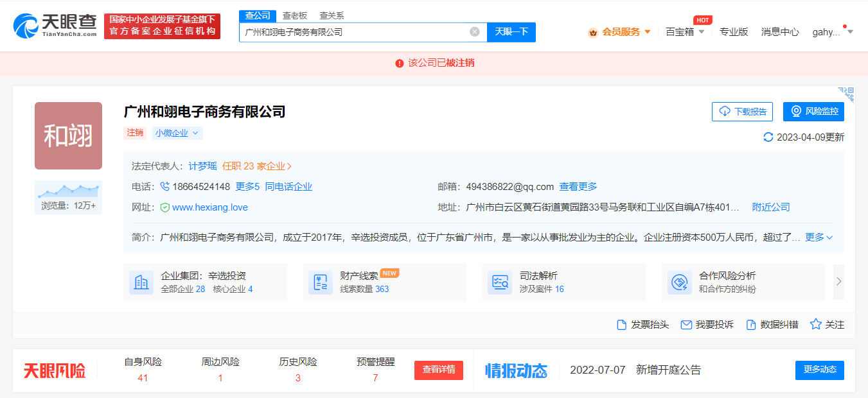This screenshot has height=398, width=868.
Task: Switch to the 查关系 tab
Action: [332, 15]
